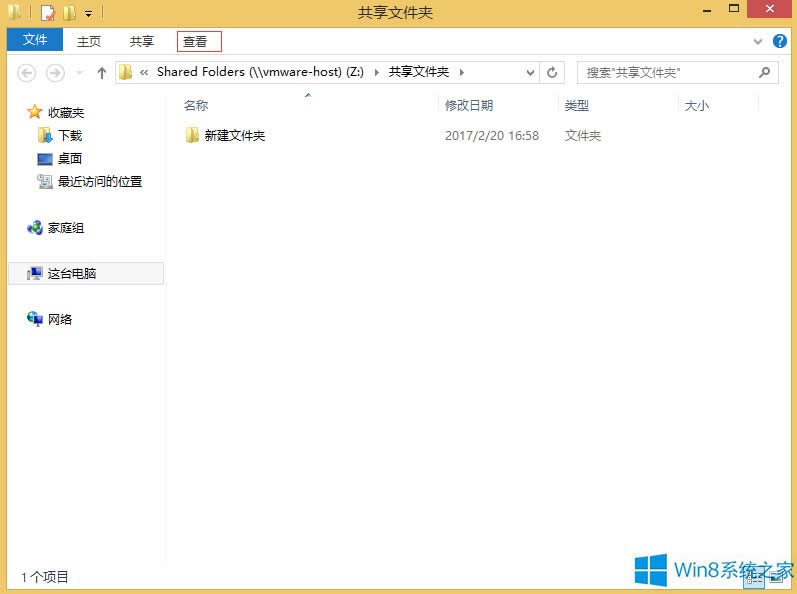Sort files by the 修改日期 column header
Screen dimensions: 797x594
coord(469,106)
